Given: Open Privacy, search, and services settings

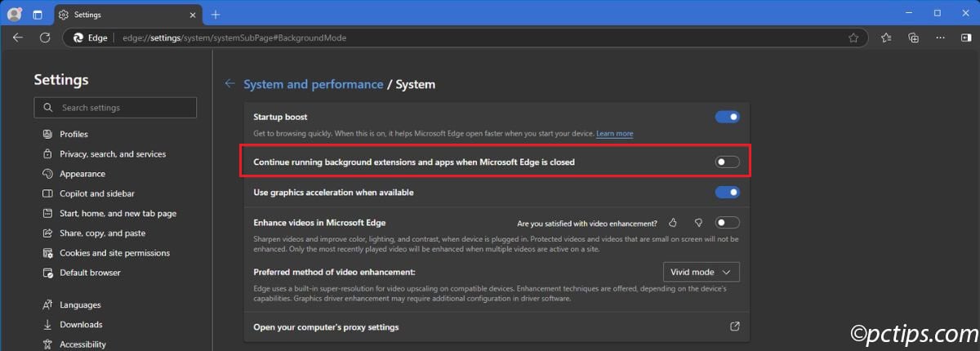Looking at the screenshot, I should pyautogui.click(x=113, y=153).
